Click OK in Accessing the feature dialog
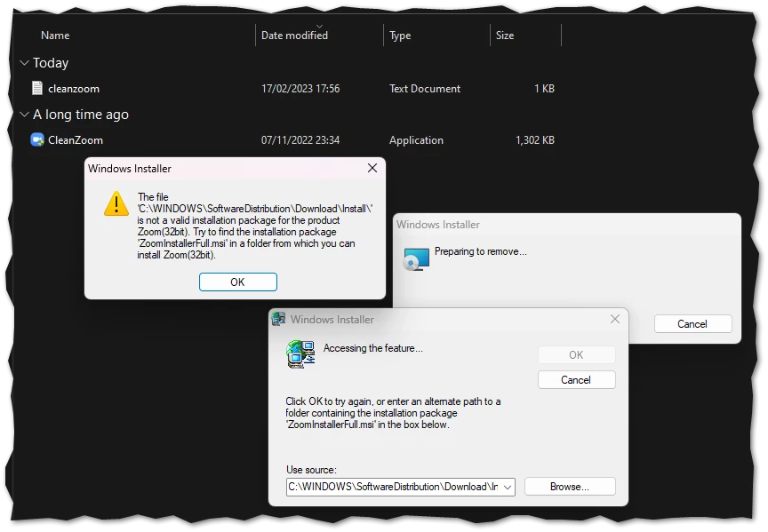 (577, 355)
